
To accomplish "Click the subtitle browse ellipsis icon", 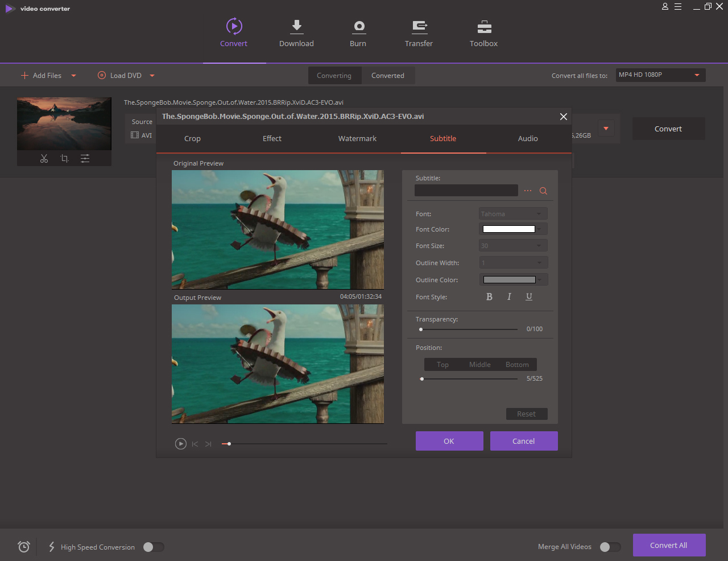I will (x=528, y=191).
